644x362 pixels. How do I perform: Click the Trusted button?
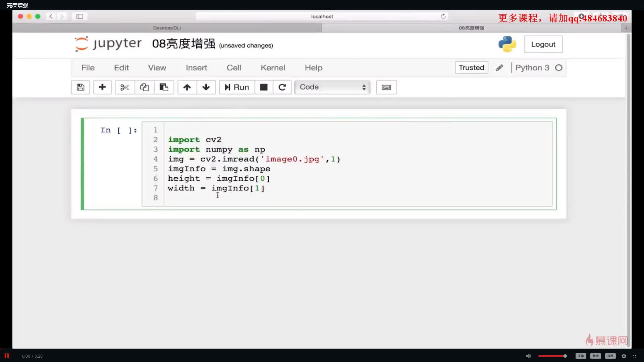(x=471, y=68)
